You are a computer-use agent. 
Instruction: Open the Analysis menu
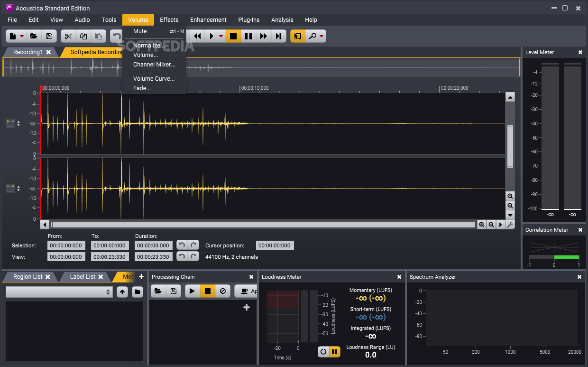tap(282, 20)
